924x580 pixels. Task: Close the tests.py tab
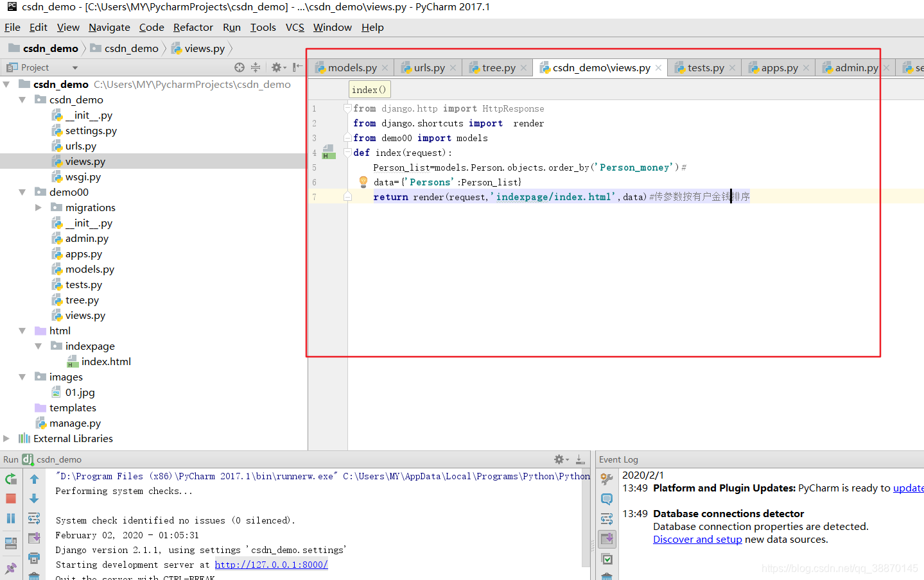732,67
